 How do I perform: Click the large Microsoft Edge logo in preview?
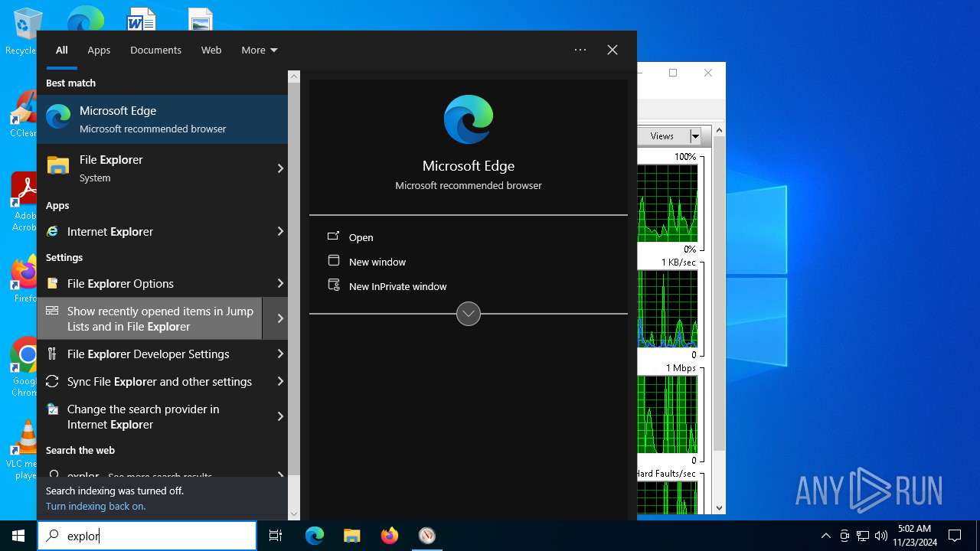[469, 119]
